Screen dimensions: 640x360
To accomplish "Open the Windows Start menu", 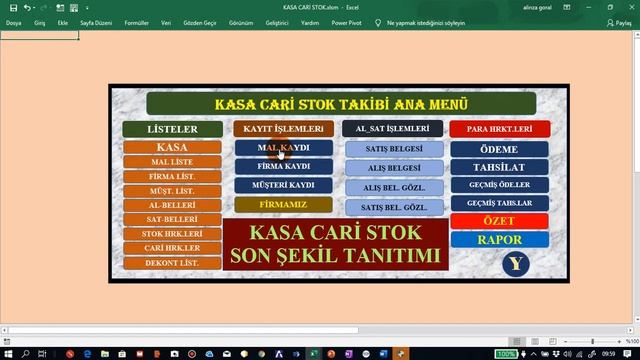I will (x=8, y=353).
